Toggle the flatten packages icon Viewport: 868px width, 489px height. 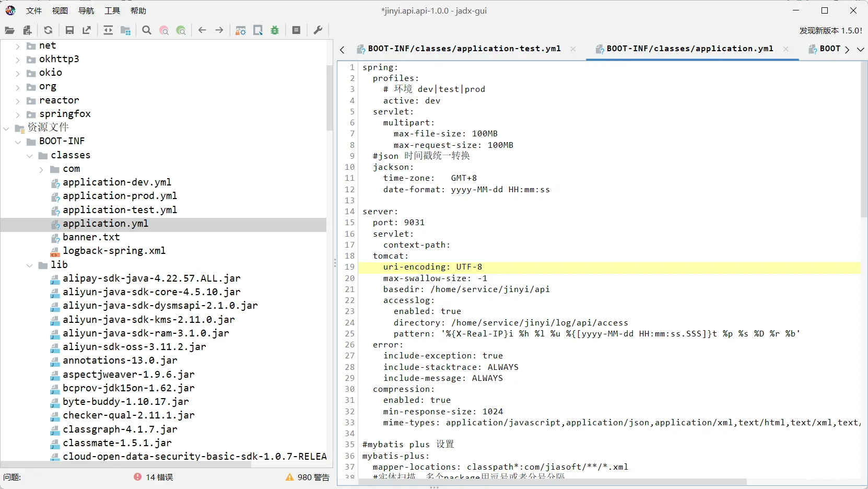click(x=125, y=30)
